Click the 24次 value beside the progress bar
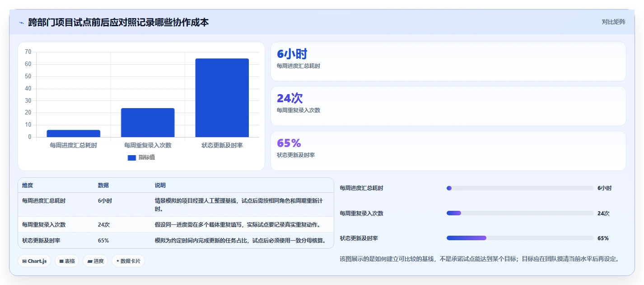The image size is (644, 285). 603,213
